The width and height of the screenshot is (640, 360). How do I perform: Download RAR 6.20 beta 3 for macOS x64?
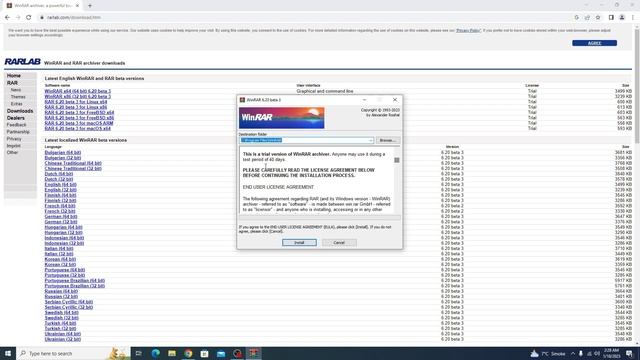(x=78, y=128)
